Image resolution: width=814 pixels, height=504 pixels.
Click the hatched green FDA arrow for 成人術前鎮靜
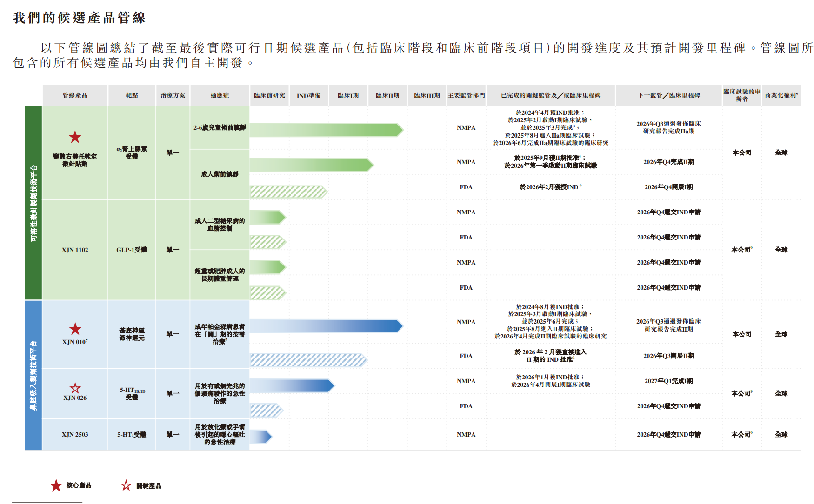pos(289,192)
